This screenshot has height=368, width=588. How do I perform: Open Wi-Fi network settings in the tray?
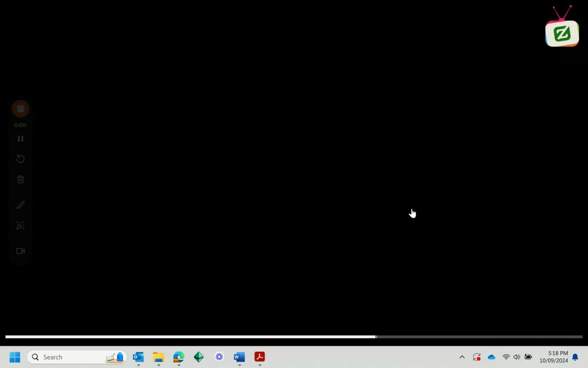point(506,357)
